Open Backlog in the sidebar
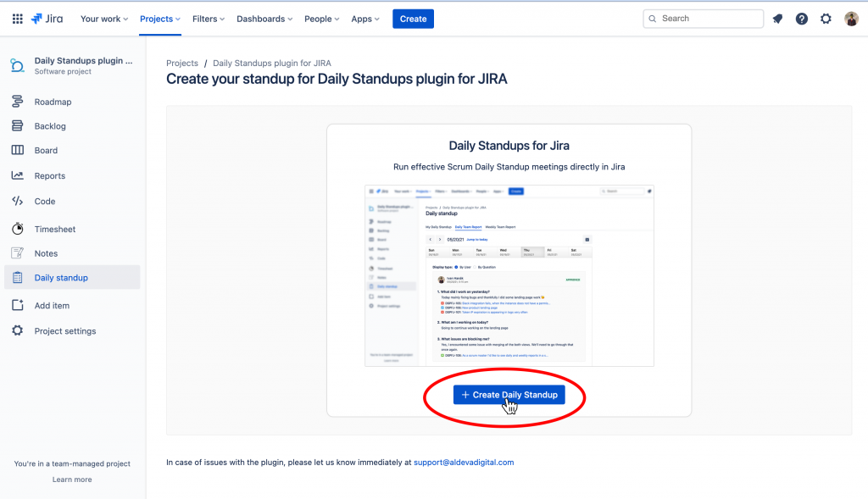 [73, 126]
